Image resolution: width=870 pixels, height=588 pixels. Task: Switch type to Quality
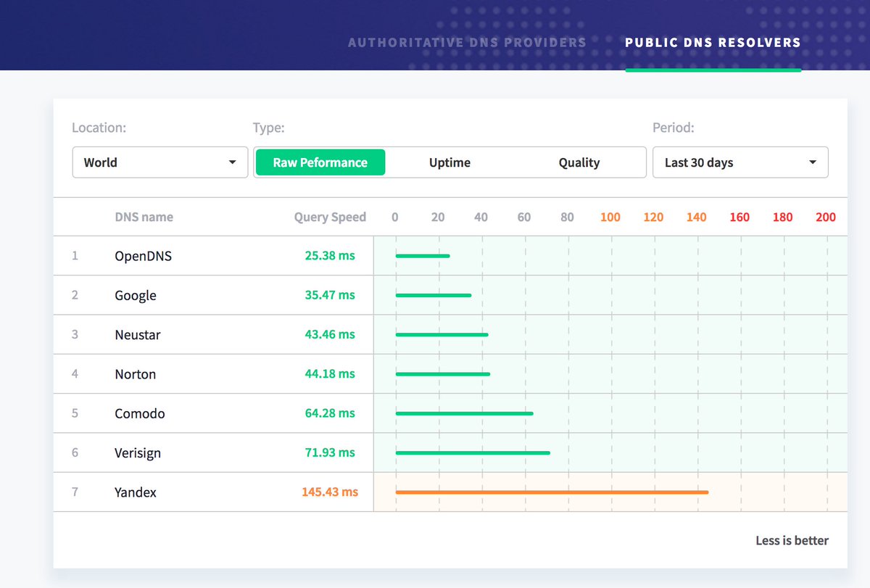click(579, 162)
